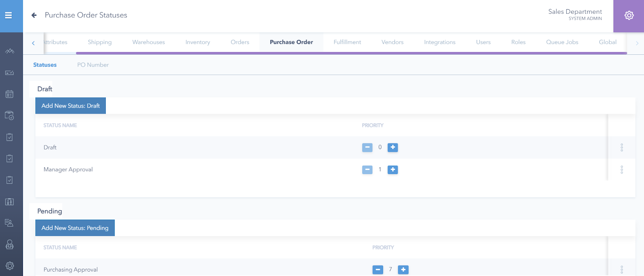Open the PO Number sub-tab
The width and height of the screenshot is (644, 276).
click(93, 65)
